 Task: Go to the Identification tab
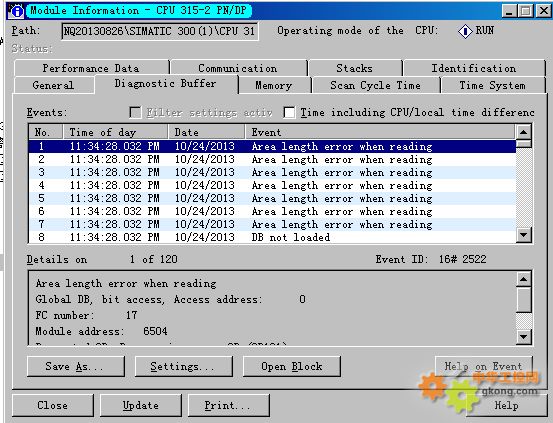click(x=474, y=68)
